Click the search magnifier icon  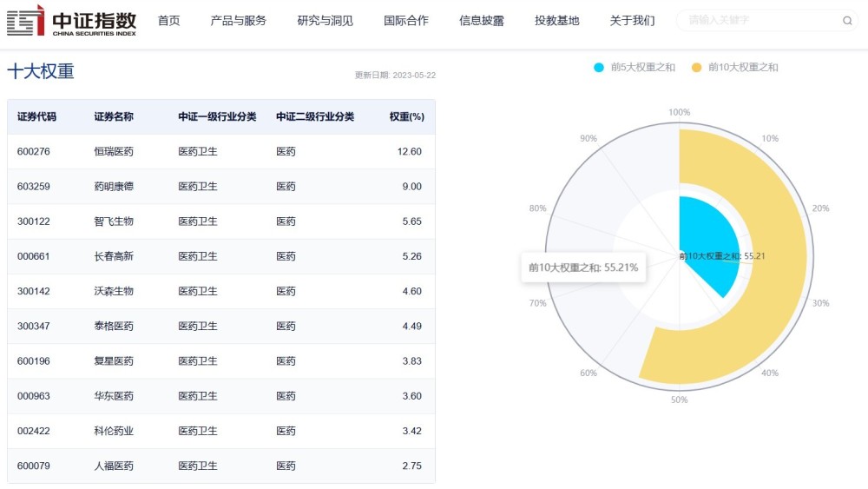click(x=847, y=21)
